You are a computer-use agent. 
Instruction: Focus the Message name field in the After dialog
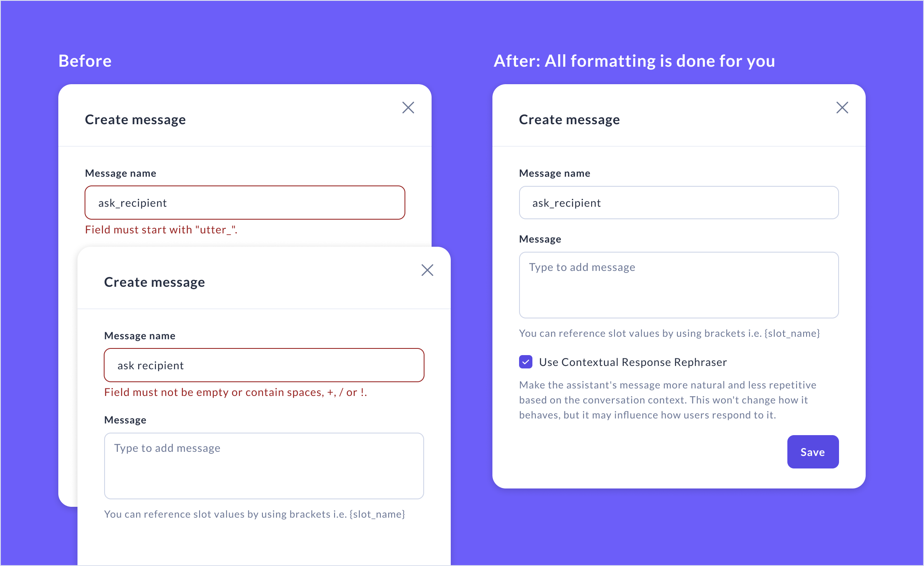(x=679, y=203)
